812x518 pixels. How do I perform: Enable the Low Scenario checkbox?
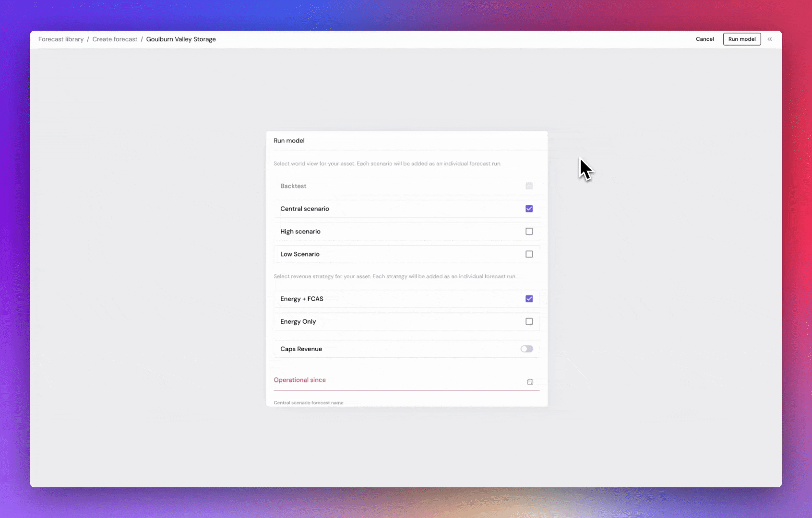click(x=529, y=254)
